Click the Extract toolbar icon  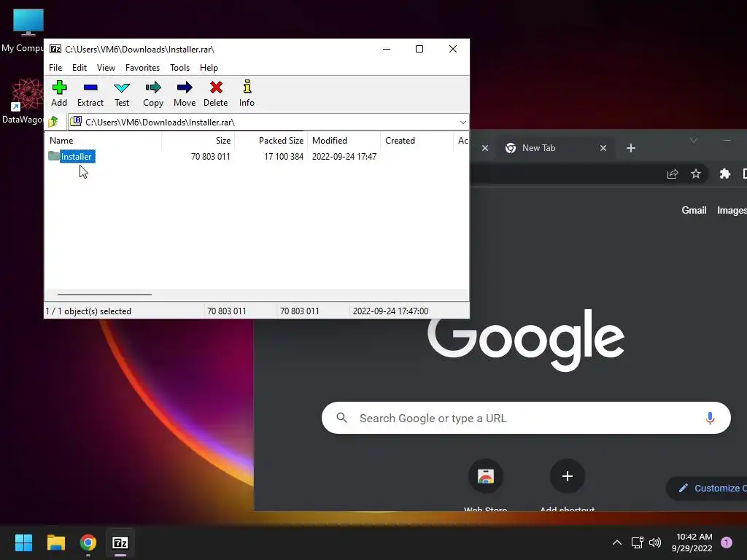click(x=90, y=93)
